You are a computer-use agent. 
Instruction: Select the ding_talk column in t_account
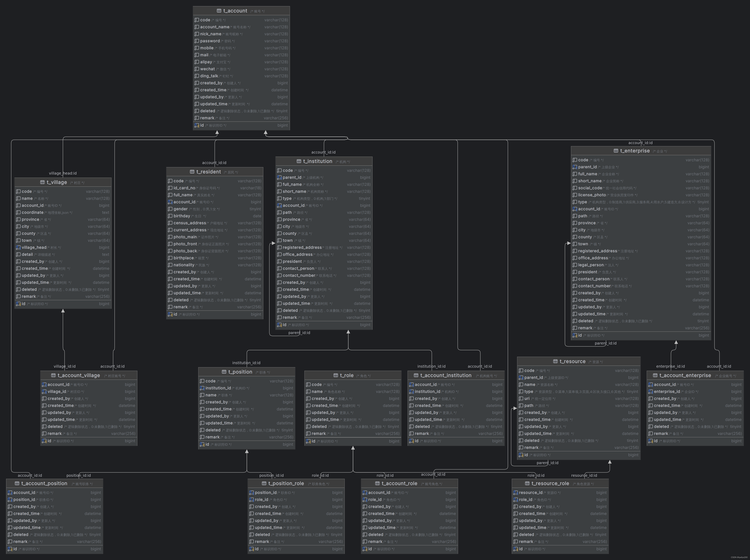[x=241, y=76]
